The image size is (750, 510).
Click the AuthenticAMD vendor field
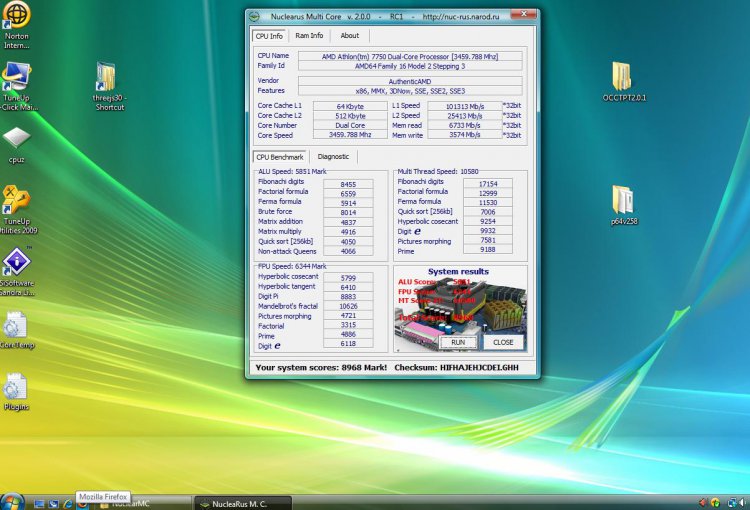pos(410,81)
